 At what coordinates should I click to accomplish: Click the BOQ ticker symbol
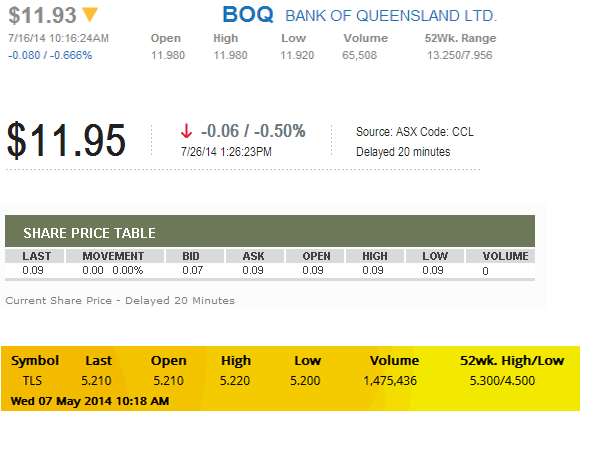(x=248, y=15)
